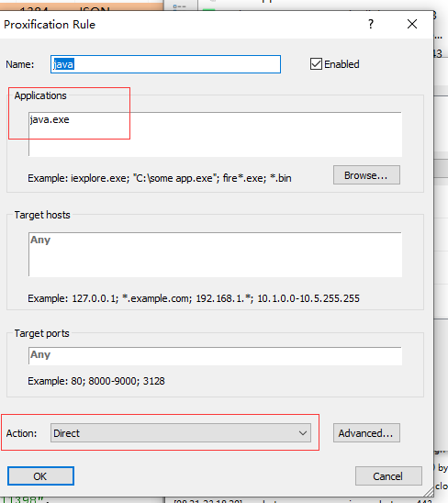Click the Target hosts Any text box
This screenshot has height=503, width=448.
coord(215,254)
